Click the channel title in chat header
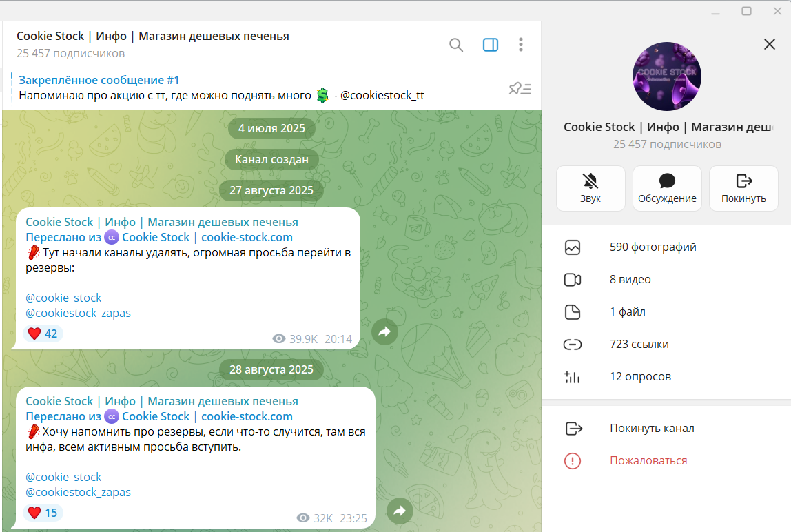 152,37
